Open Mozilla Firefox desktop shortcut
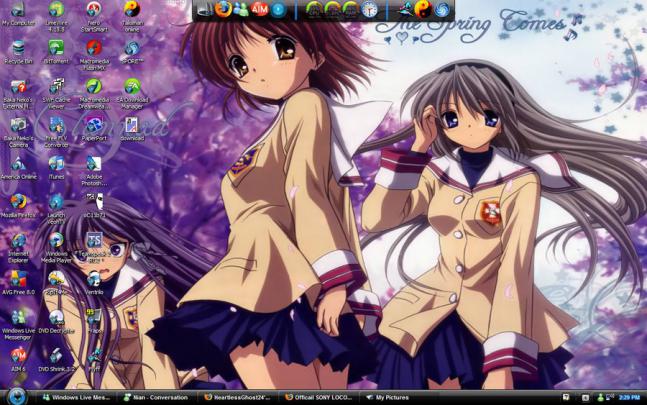 [x=18, y=206]
